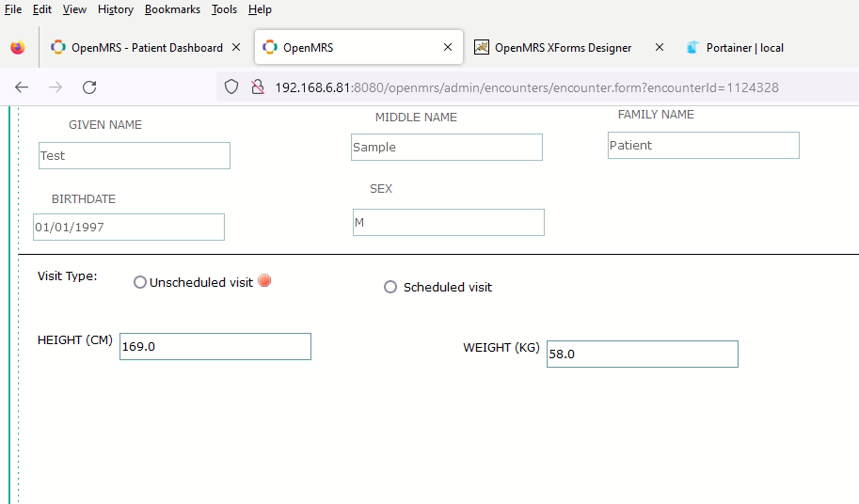Open the Edit menu
The height and width of the screenshot is (504, 859).
point(42,9)
